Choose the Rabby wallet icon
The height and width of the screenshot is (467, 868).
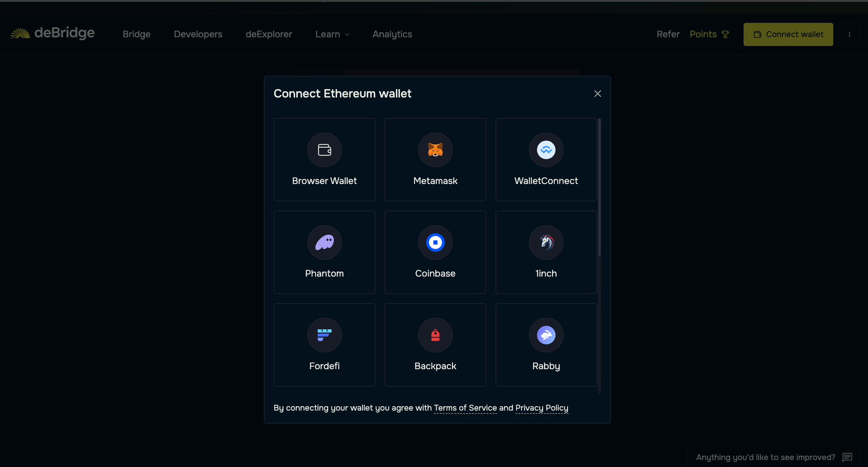546,335
